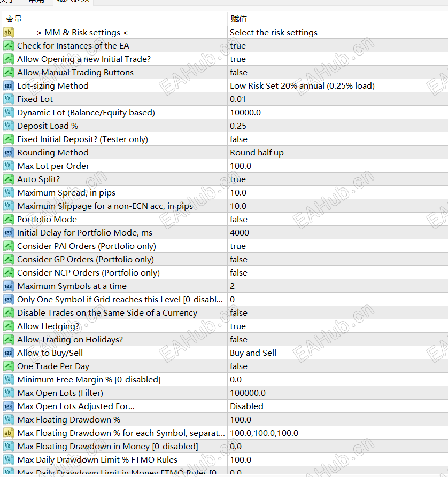Open the Allow Hedging? true value list

(238, 326)
